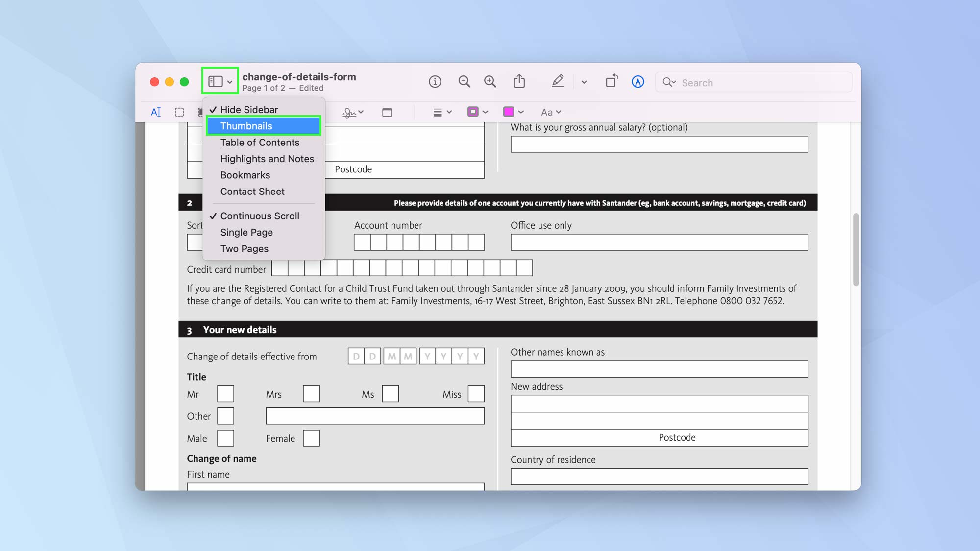Rotate the page
980x551 pixels.
(612, 82)
